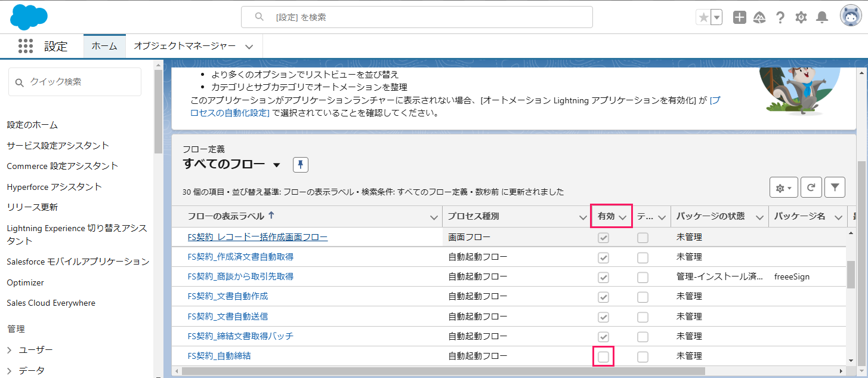Sort by the プロセス種別 column header
Screen dimensions: 868x378
coord(473,216)
